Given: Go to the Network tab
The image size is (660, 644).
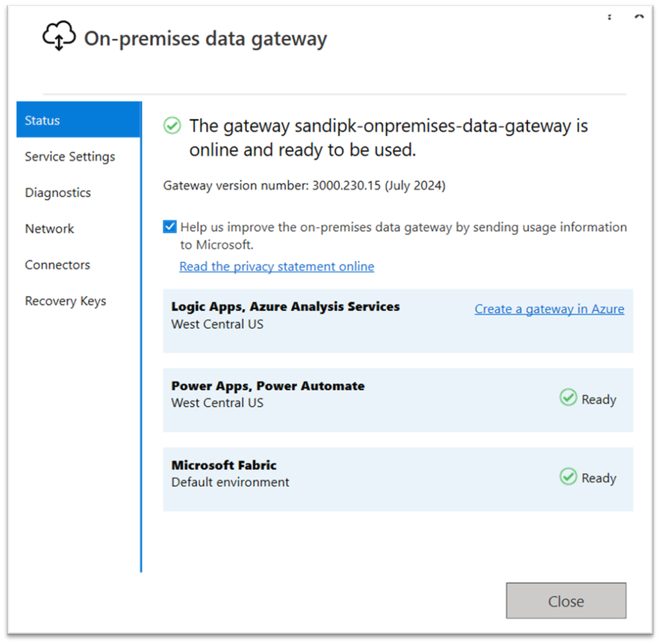Looking at the screenshot, I should (x=50, y=229).
